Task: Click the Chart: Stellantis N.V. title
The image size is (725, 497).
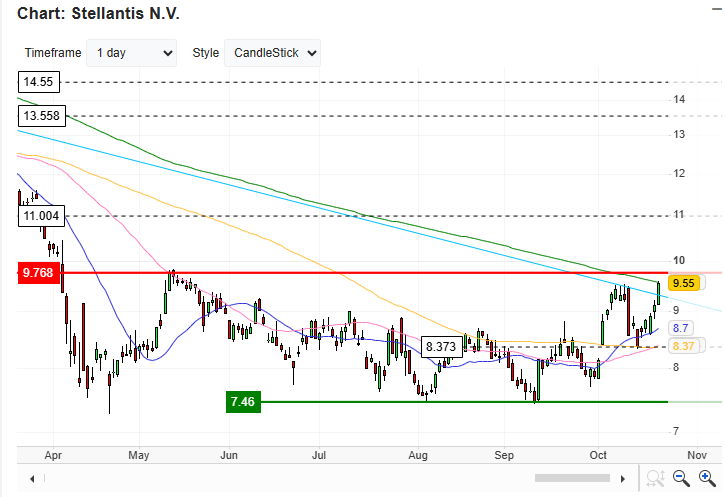Action: pyautogui.click(x=98, y=13)
